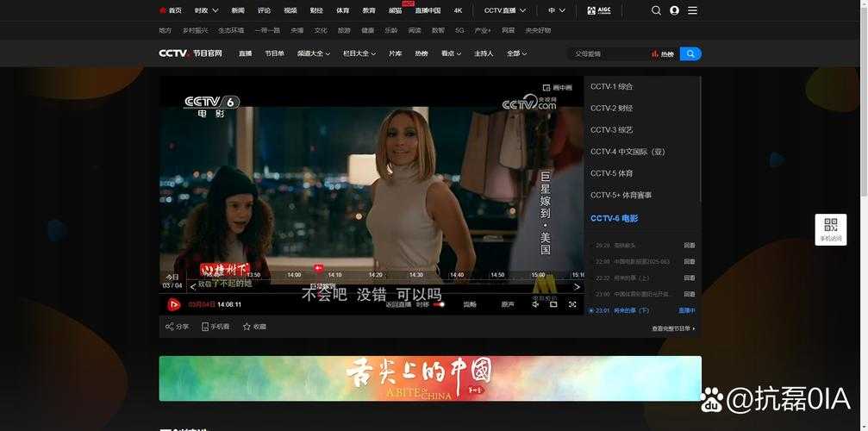Click 返回直播 return to live
868x431 pixels.
click(398, 304)
